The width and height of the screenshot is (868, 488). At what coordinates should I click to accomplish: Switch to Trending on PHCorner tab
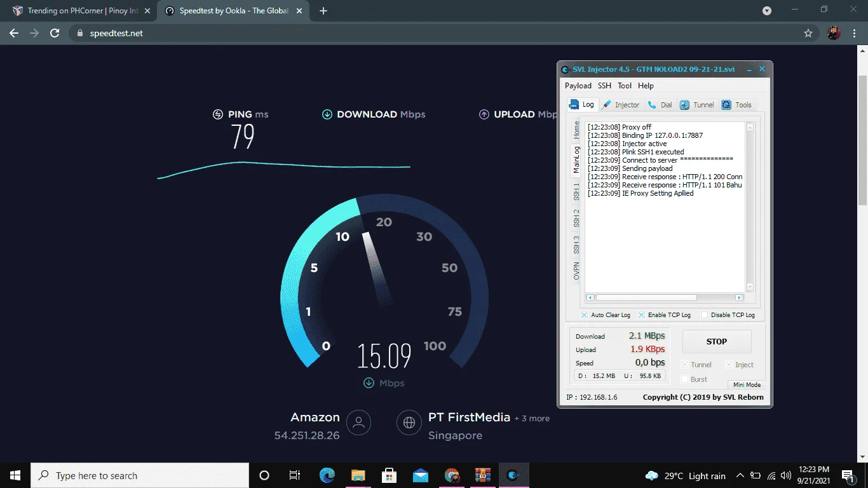(x=83, y=11)
